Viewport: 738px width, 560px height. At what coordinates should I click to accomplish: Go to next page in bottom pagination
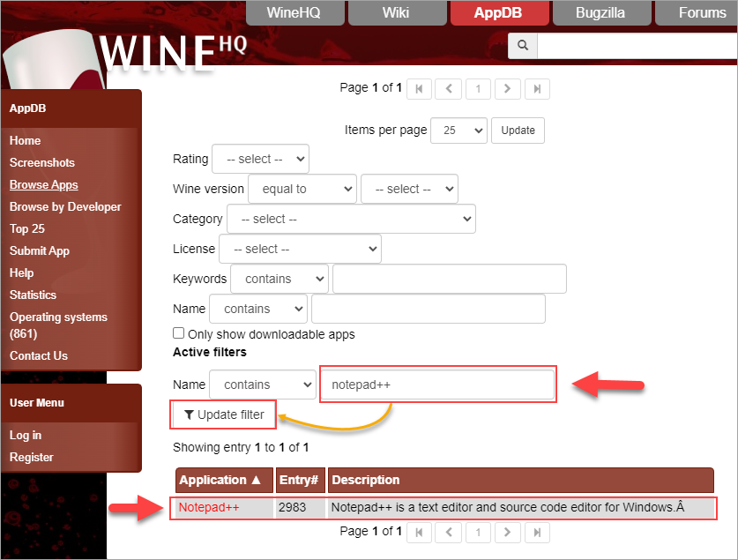(507, 533)
